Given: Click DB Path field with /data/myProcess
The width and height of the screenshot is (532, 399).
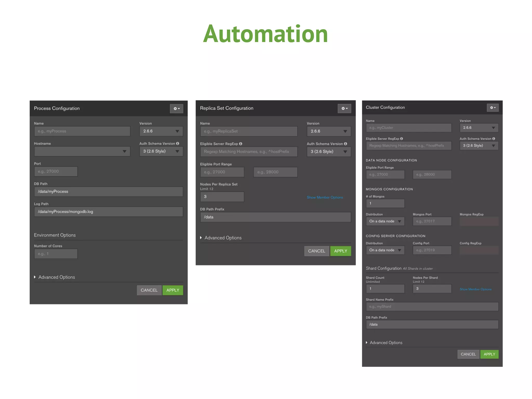Looking at the screenshot, I should click(109, 192).
